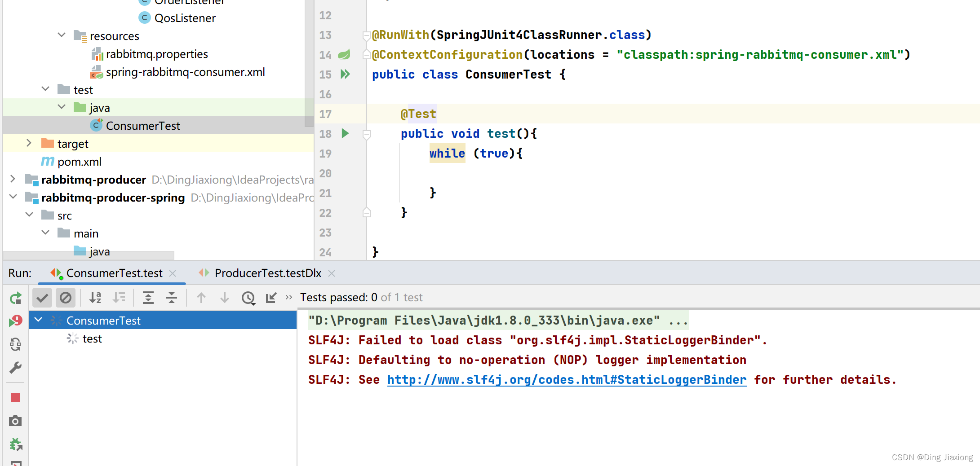The height and width of the screenshot is (466, 980).
Task: Collapse the java test source folder
Action: 62,107
